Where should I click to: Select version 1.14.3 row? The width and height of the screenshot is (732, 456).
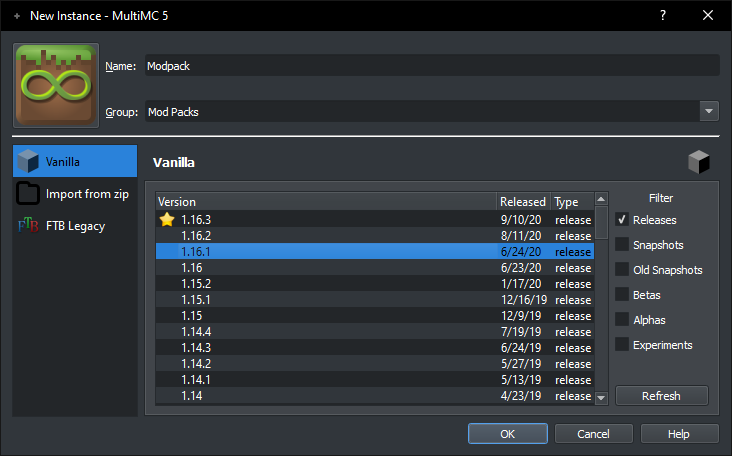[x=375, y=347]
